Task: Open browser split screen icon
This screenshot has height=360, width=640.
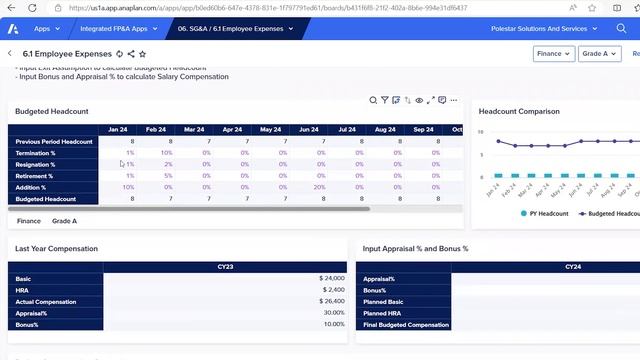Action: pyautogui.click(x=617, y=7)
